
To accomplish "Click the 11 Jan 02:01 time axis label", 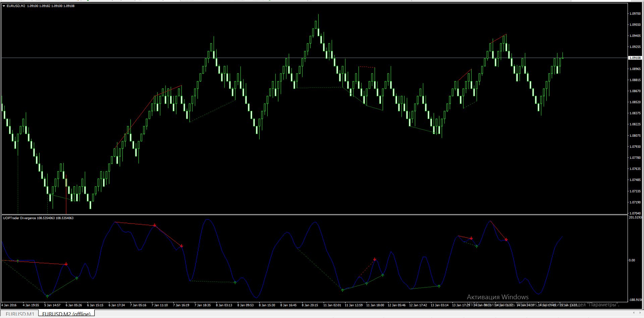I will tap(332, 305).
